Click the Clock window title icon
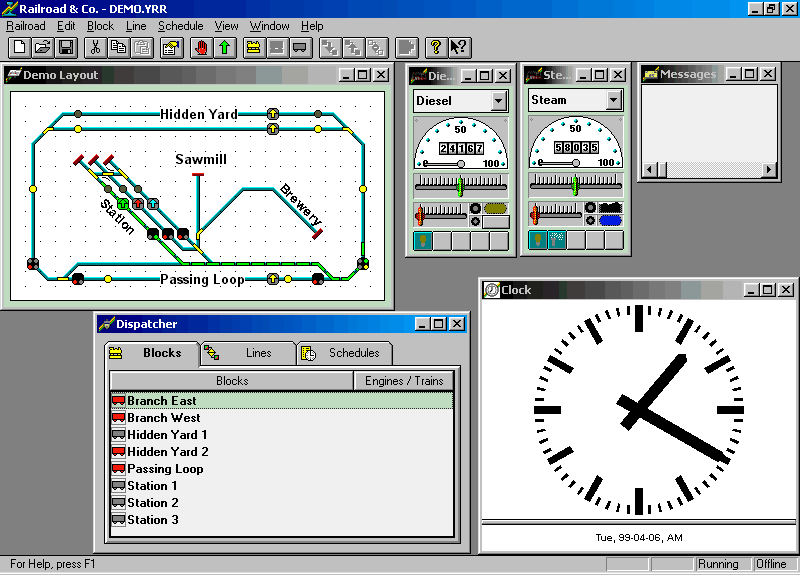This screenshot has width=800, height=575. click(x=491, y=290)
